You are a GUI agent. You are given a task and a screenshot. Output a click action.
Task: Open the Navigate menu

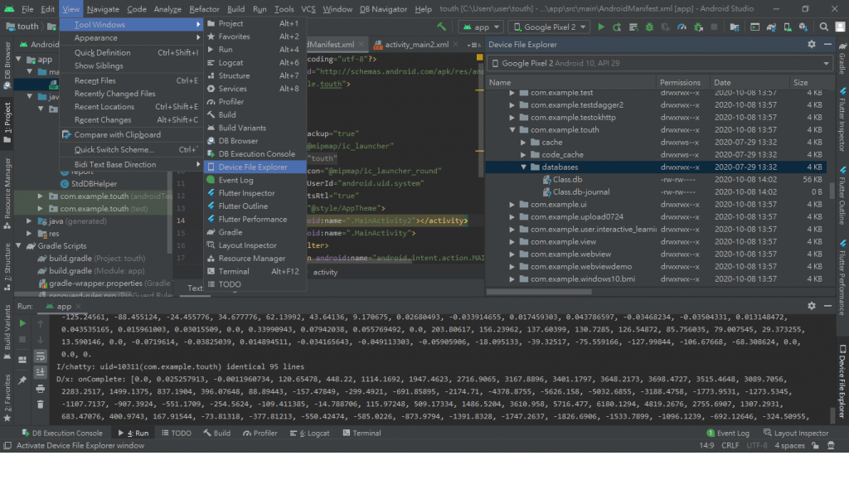coord(103,9)
